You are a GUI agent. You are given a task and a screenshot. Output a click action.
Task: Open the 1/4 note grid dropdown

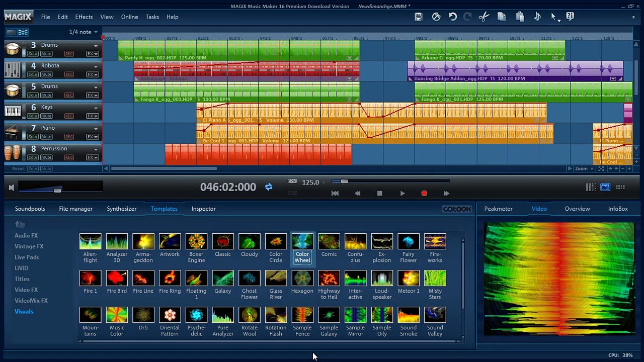click(x=84, y=32)
